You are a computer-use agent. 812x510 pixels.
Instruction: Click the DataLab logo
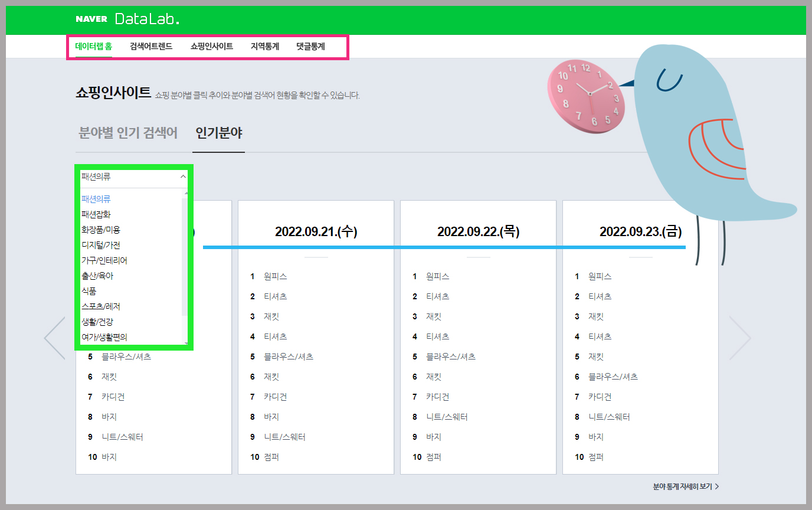click(147, 19)
